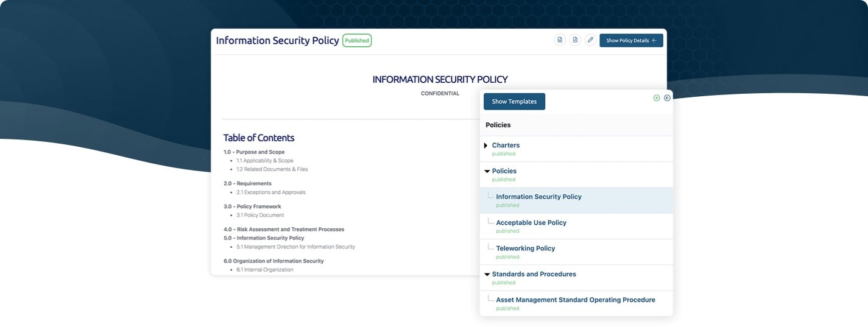This screenshot has height=327, width=868.
Task: Click '3.0 - Policy Framework' heading
Action: click(x=252, y=206)
